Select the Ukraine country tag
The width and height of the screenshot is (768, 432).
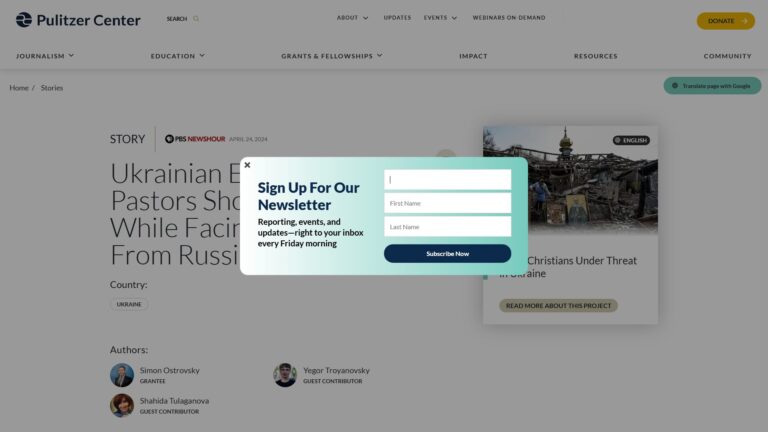click(x=129, y=304)
